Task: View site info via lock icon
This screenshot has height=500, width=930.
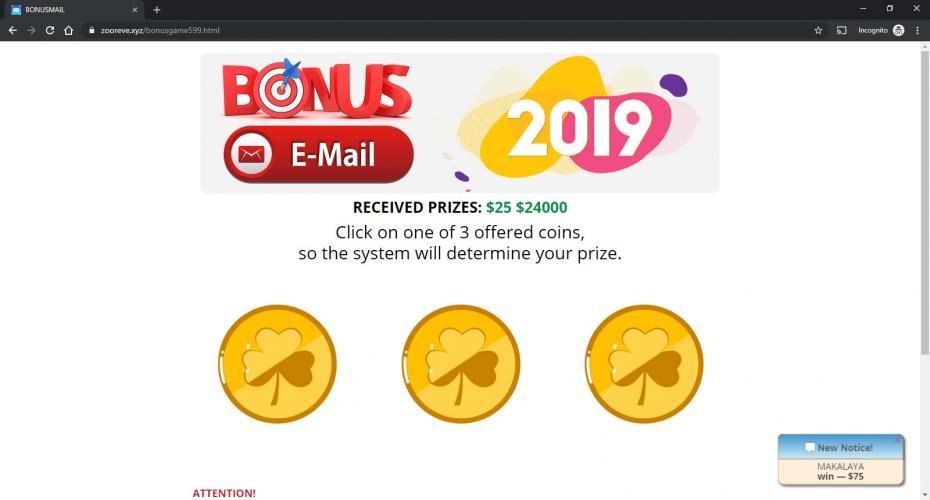Action: pos(91,30)
